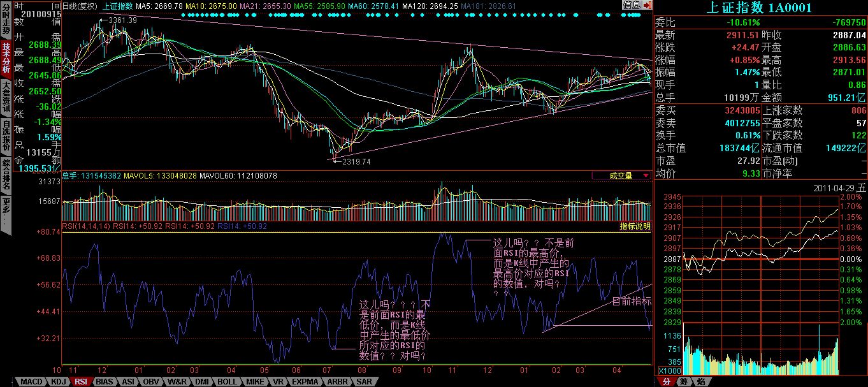Open the SAR indicator tab
Image resolution: width=868 pixels, height=387 pixels.
[364, 381]
